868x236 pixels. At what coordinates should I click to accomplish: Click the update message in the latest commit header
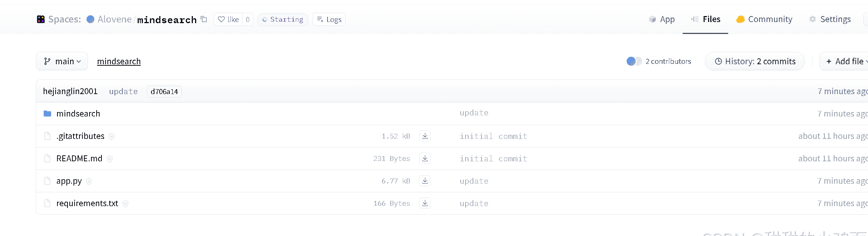(123, 91)
